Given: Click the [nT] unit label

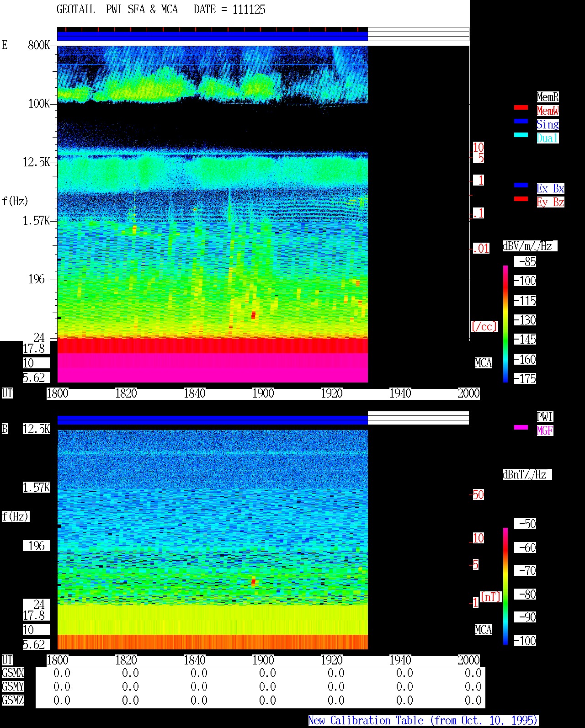Looking at the screenshot, I should pyautogui.click(x=490, y=597).
